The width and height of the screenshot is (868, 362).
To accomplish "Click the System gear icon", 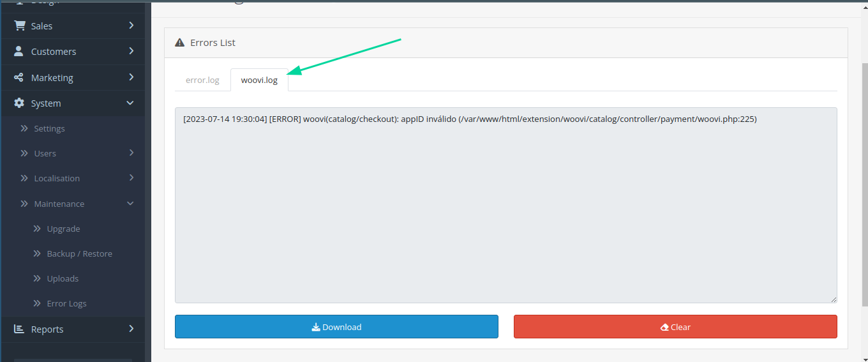I will 19,103.
